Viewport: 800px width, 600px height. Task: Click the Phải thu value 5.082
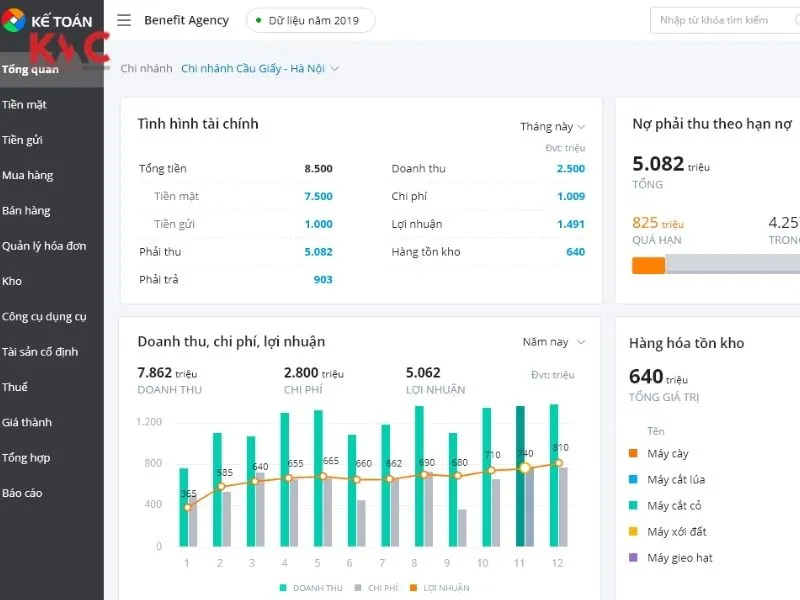318,252
